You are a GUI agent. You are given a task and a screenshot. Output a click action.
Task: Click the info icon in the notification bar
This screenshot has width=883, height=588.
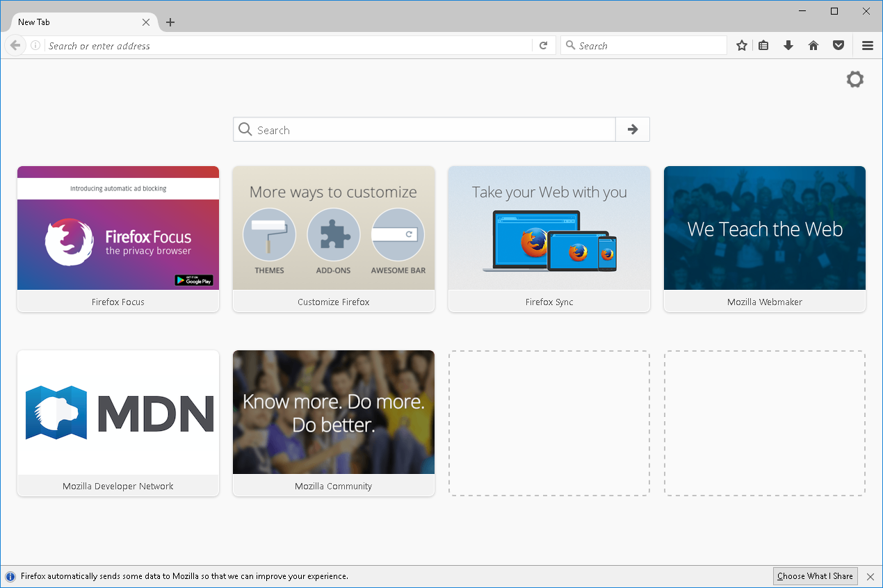[x=10, y=576]
